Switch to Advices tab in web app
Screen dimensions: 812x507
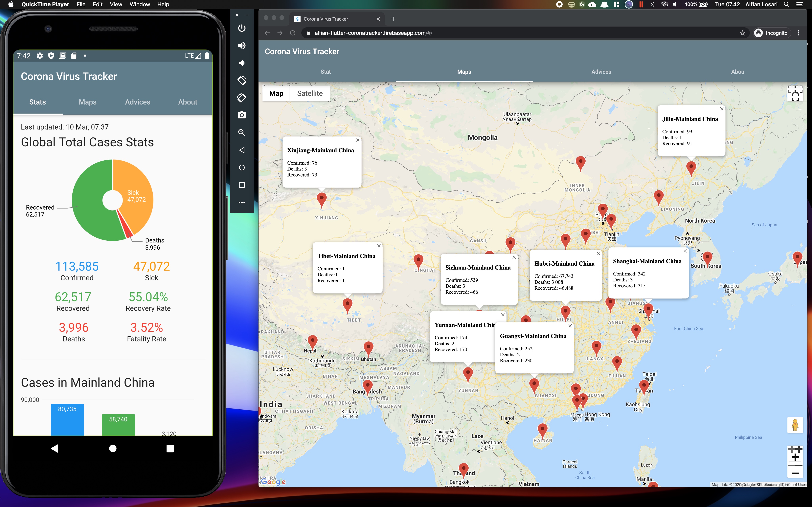coord(601,72)
